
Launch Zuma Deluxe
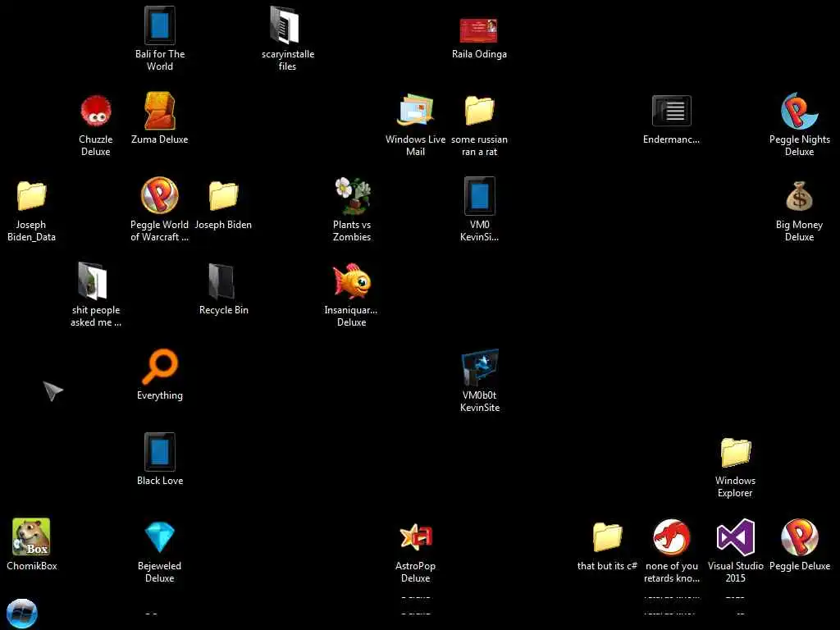point(160,111)
